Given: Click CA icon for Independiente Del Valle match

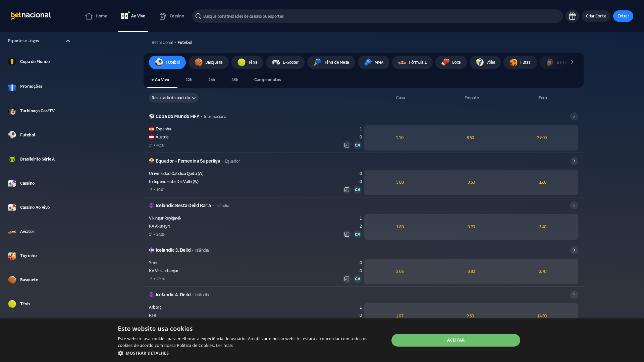Looking at the screenshot, I should (x=358, y=190).
